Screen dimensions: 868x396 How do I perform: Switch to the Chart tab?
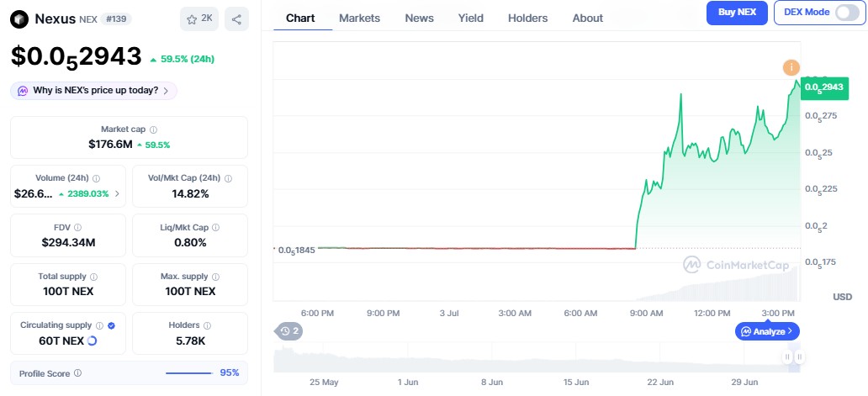point(301,18)
